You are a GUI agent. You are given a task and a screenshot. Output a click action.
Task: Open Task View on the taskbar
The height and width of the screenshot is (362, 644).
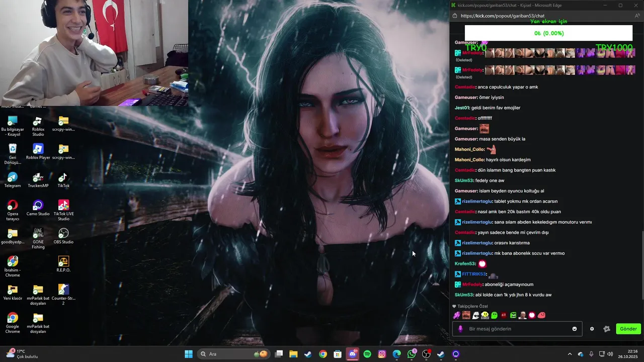(279, 354)
